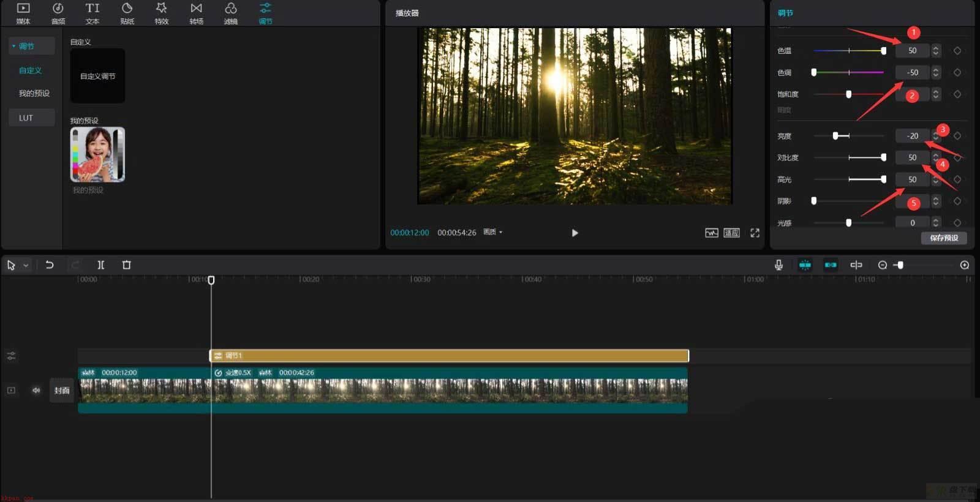
Task: Select 自定义 in the left sidebar
Action: pos(31,70)
